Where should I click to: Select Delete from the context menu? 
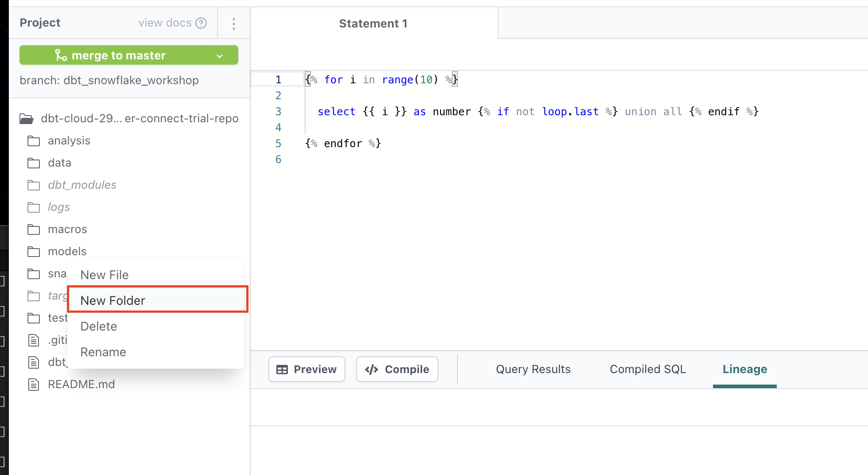coord(99,326)
